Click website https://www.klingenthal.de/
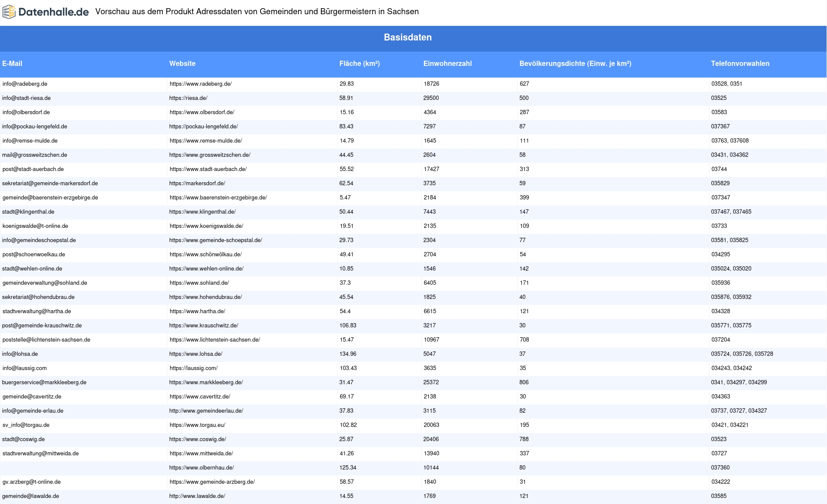Viewport: 827px width, 504px height. click(x=202, y=212)
